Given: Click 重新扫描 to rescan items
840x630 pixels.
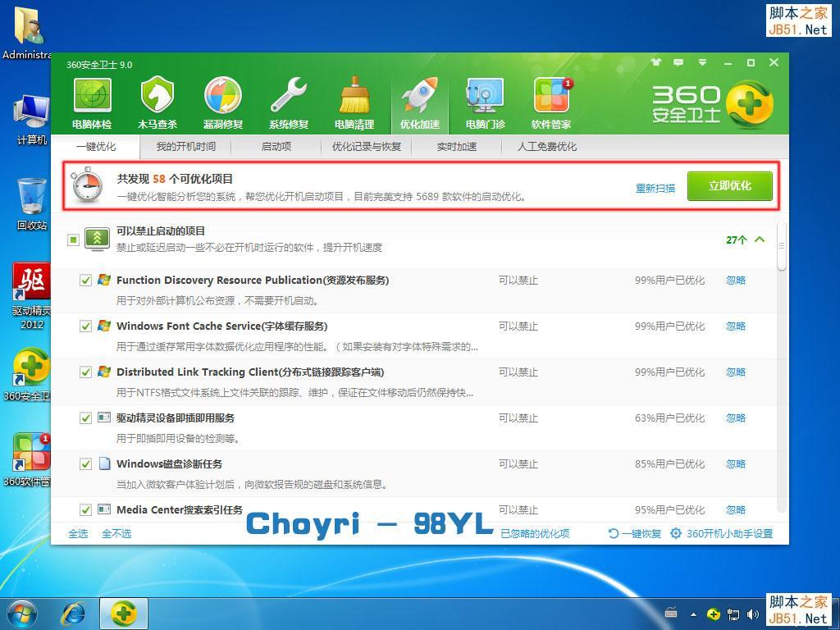Looking at the screenshot, I should pos(654,188).
